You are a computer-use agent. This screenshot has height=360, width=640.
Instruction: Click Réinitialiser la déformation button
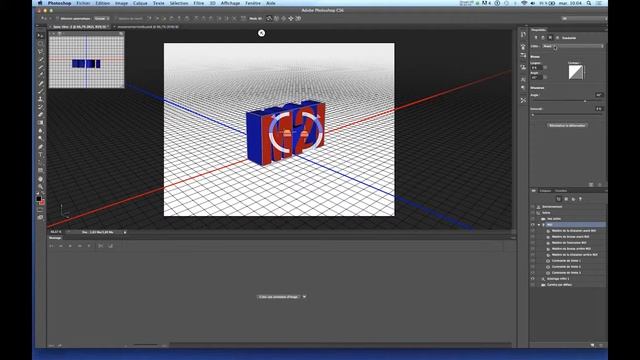pyautogui.click(x=567, y=125)
